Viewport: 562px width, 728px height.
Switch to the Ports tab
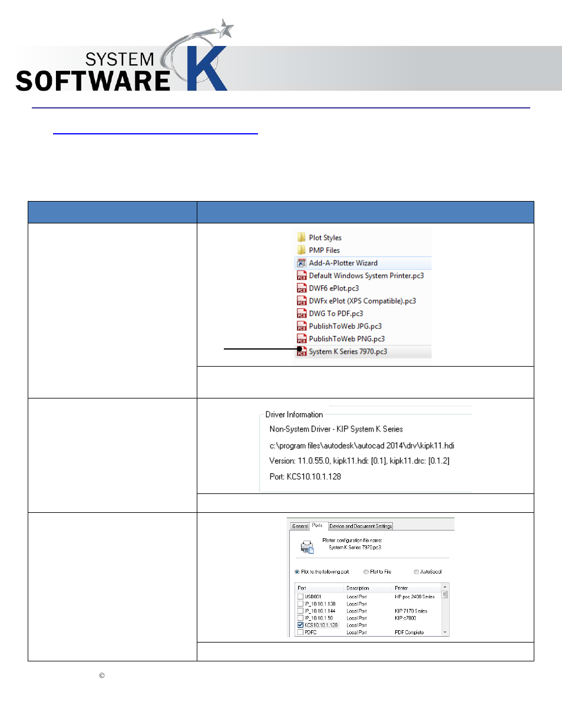point(318,525)
